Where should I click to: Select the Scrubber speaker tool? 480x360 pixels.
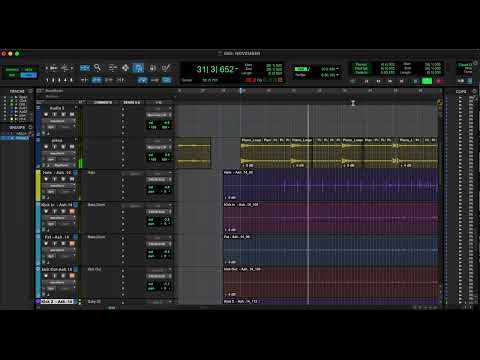pos(152,68)
